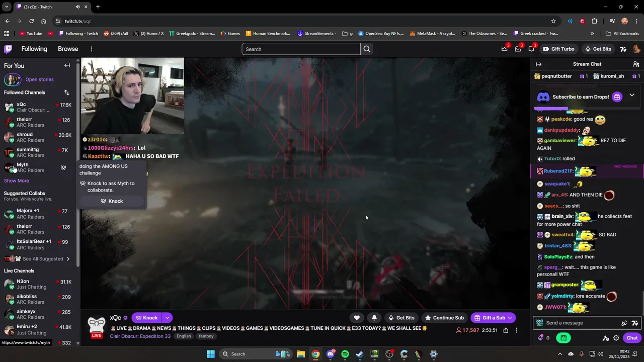Click the search magnifier button
This screenshot has height=362, width=644.
point(367,49)
